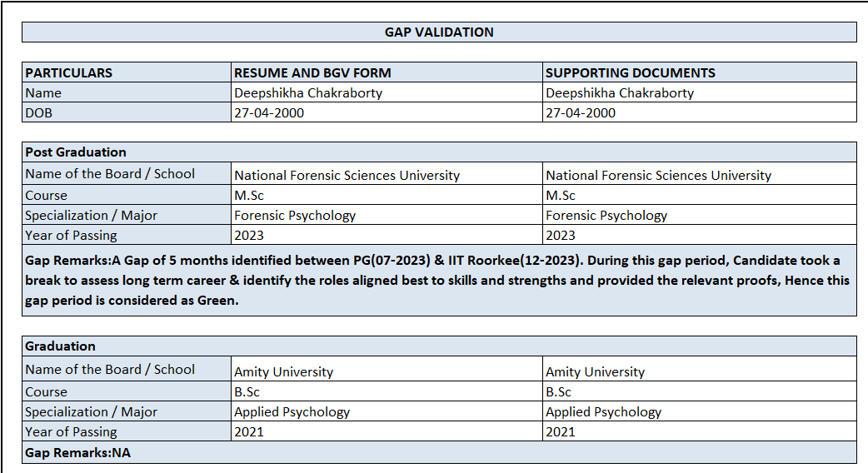Click Forensic Psychology in the resume column

click(295, 216)
